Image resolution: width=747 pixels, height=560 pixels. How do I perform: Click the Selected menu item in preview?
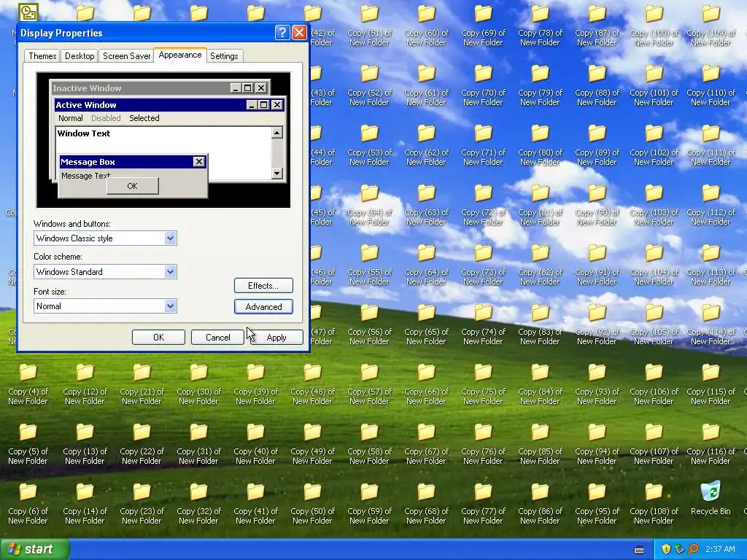click(144, 118)
